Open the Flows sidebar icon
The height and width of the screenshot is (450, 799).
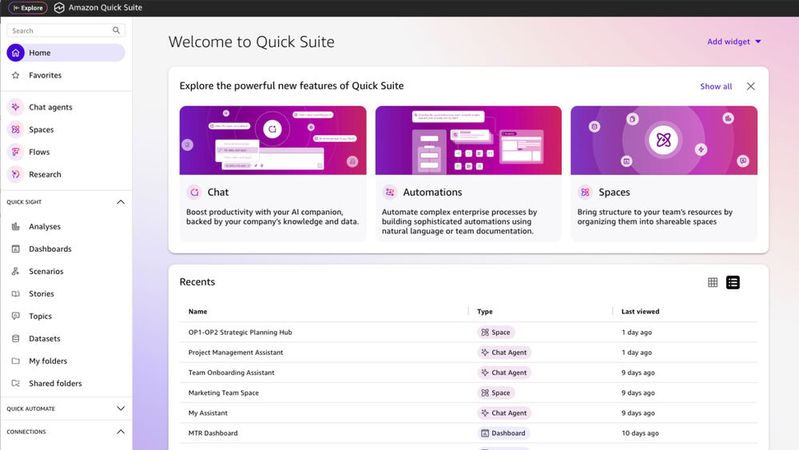(15, 152)
